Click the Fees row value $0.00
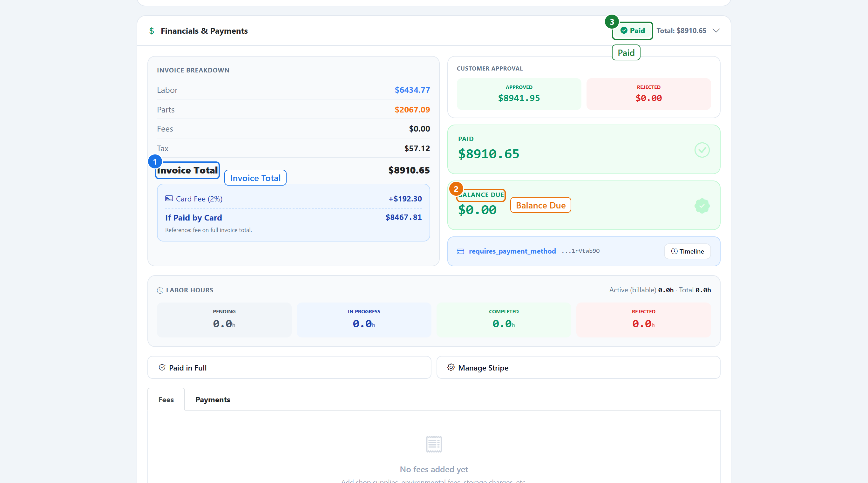Viewport: 868px width, 483px height. [x=419, y=129]
